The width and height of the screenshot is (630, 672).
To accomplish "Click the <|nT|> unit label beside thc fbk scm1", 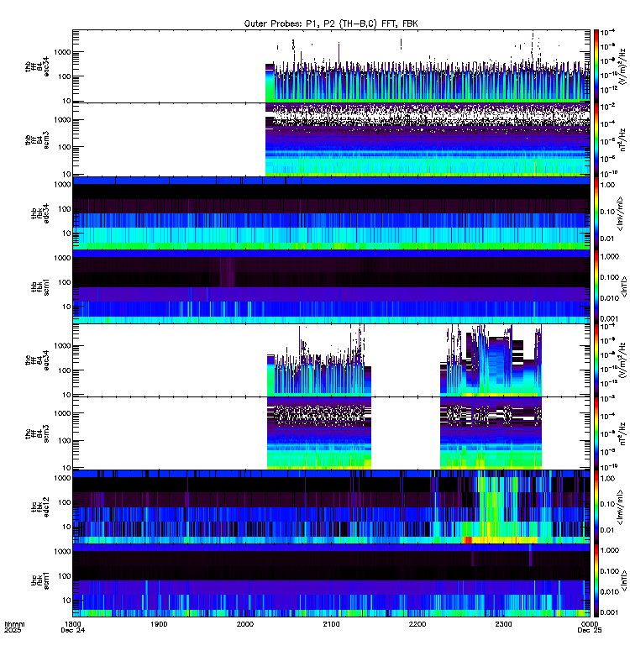I will 624,580.
